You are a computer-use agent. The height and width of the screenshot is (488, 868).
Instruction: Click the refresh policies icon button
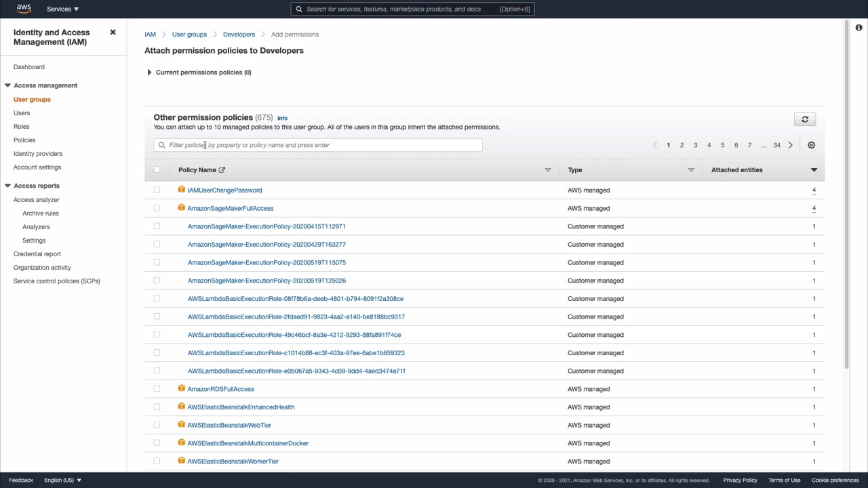[805, 119]
